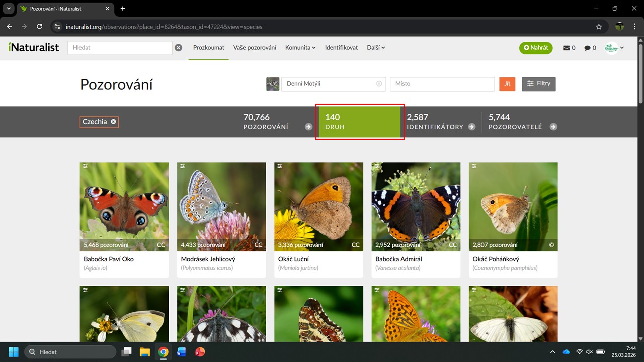Bookmark this page with the star icon
Screen dimensions: 644x362
tap(599, 27)
